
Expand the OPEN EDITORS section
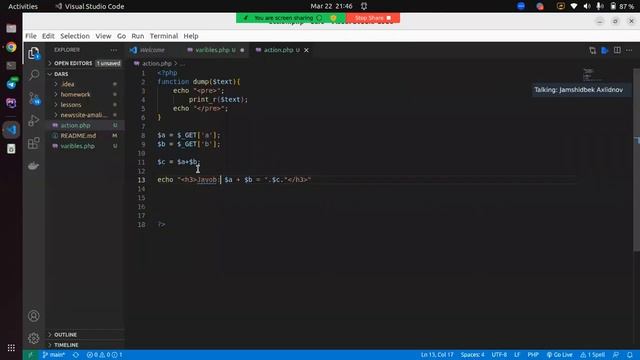click(84, 63)
